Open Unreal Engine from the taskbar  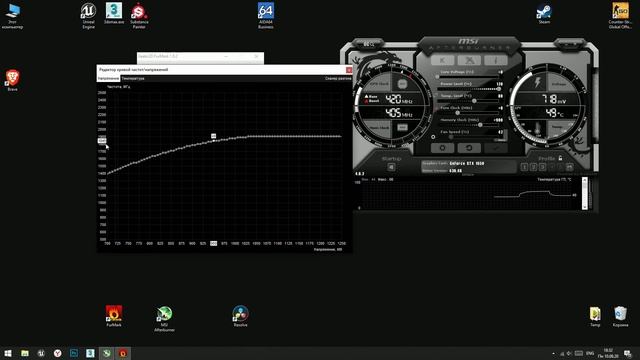pyautogui.click(x=41, y=353)
